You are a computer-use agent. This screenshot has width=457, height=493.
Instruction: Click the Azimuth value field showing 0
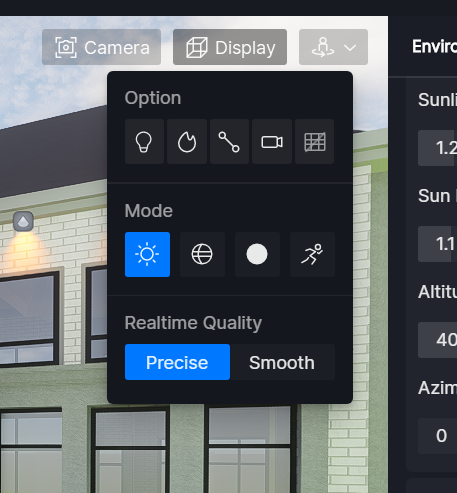click(x=437, y=436)
